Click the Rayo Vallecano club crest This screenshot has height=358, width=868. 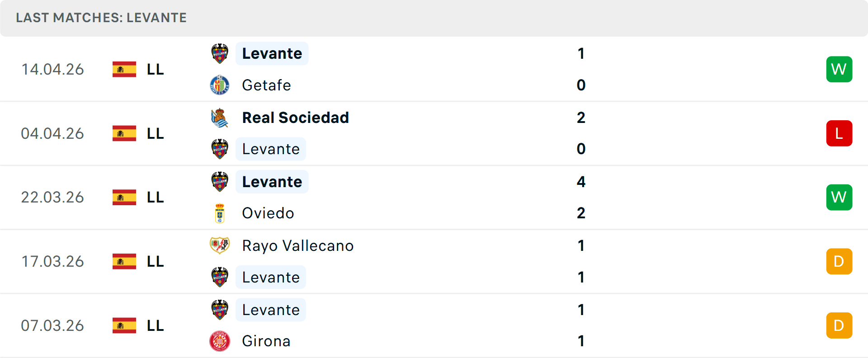[220, 245]
